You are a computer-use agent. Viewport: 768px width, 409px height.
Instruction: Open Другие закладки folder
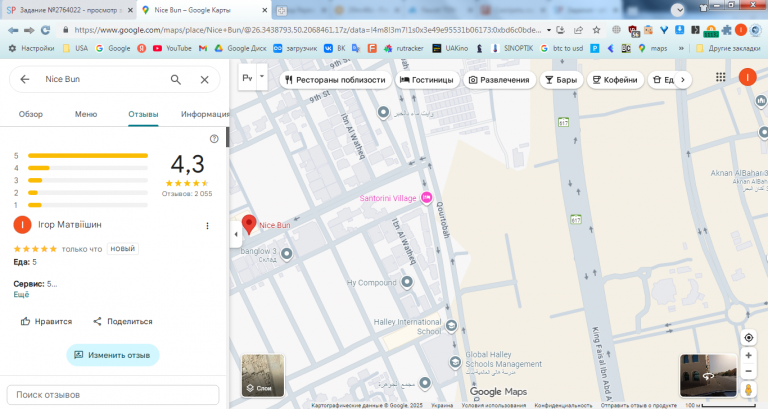[x=728, y=48]
